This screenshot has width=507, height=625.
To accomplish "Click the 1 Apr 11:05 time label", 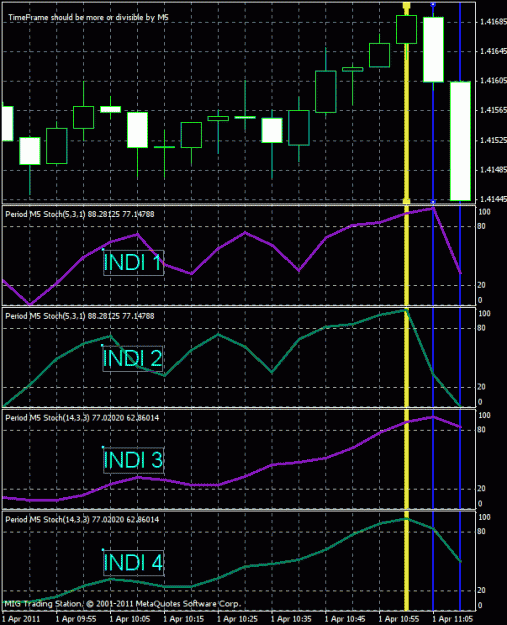I will coord(452,619).
